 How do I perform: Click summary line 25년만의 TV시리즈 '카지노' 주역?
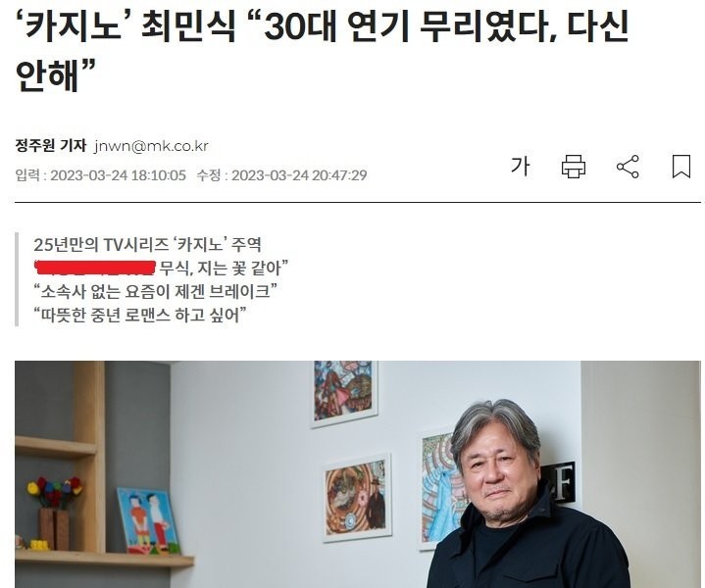pos(147,245)
